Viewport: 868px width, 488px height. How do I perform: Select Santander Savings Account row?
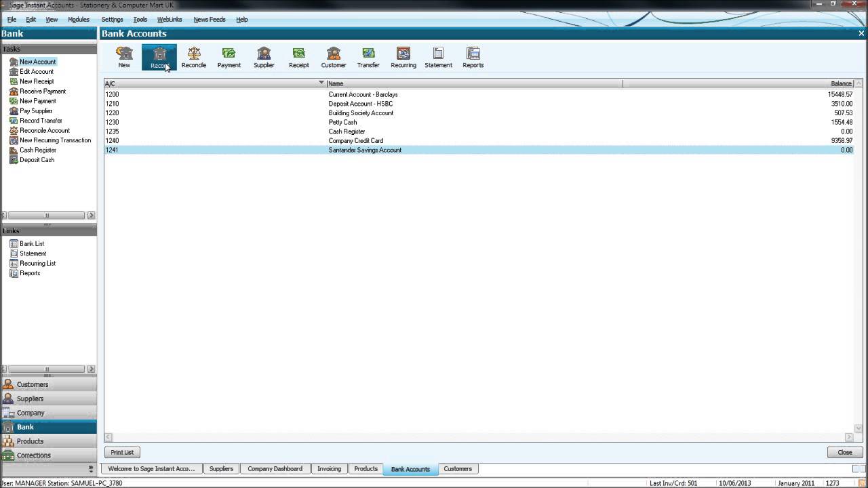478,150
